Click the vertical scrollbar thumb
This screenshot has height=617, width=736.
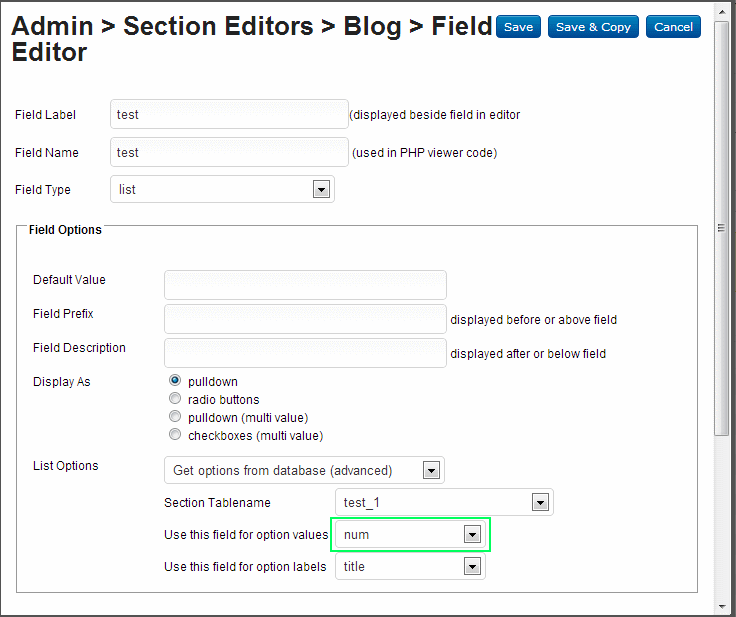pyautogui.click(x=722, y=230)
